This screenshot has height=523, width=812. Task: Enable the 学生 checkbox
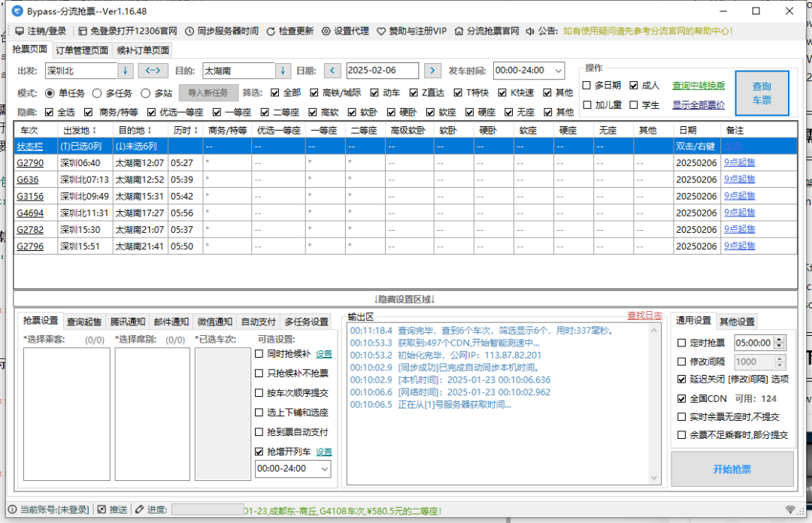[x=634, y=105]
